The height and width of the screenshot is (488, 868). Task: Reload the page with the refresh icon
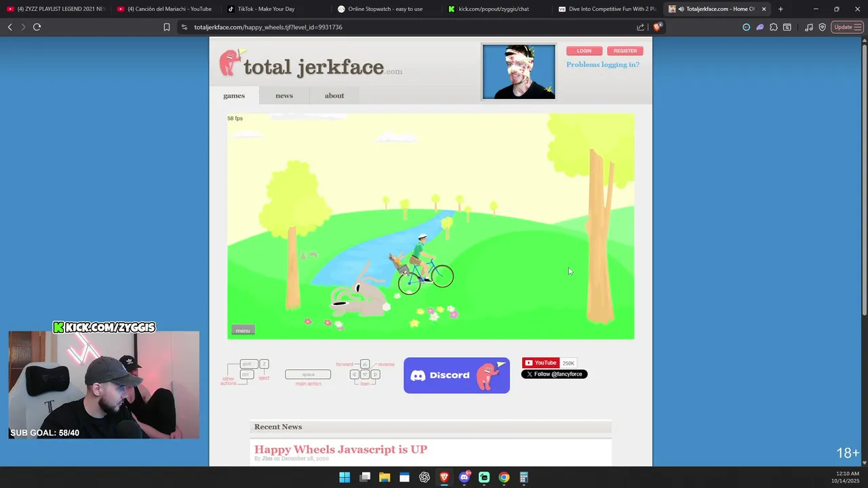37,27
